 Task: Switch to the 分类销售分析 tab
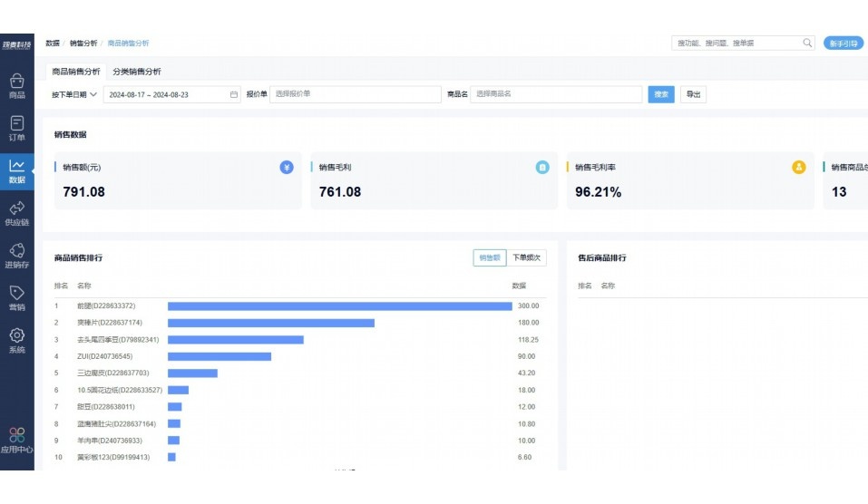pos(137,72)
